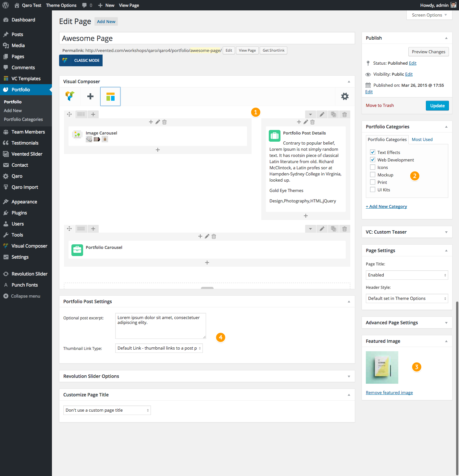The image size is (459, 476).
Task: Switch to the Most Used tab
Action: (422, 139)
